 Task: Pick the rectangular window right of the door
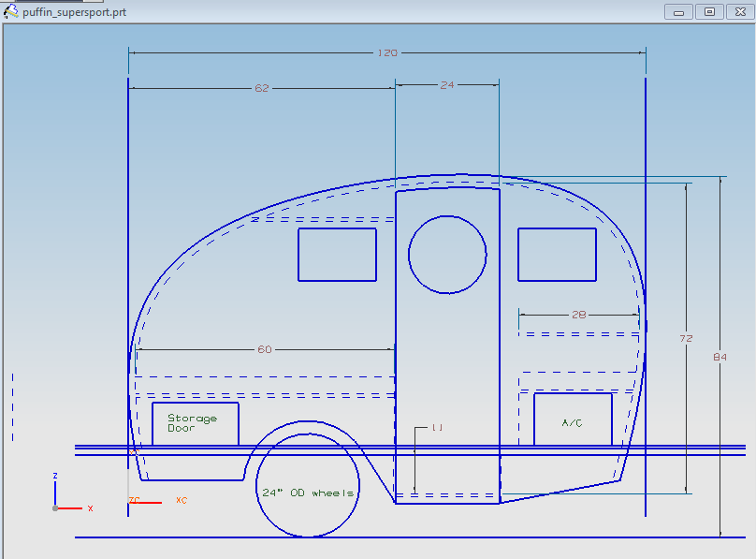coord(557,255)
